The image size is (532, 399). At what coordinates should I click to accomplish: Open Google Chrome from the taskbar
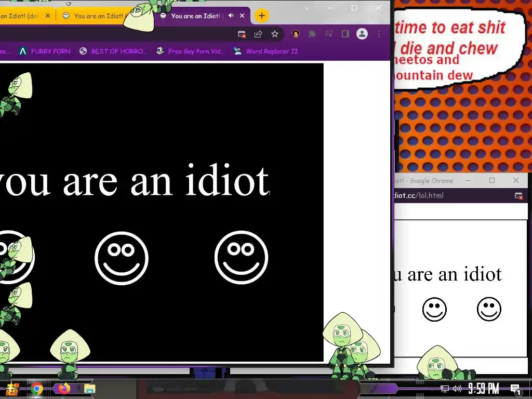pyautogui.click(x=37, y=389)
